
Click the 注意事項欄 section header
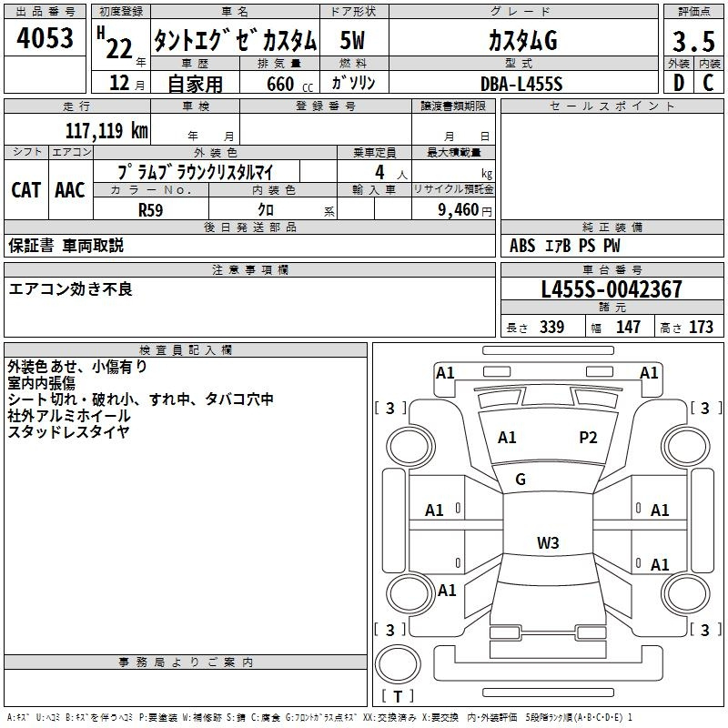click(x=249, y=269)
